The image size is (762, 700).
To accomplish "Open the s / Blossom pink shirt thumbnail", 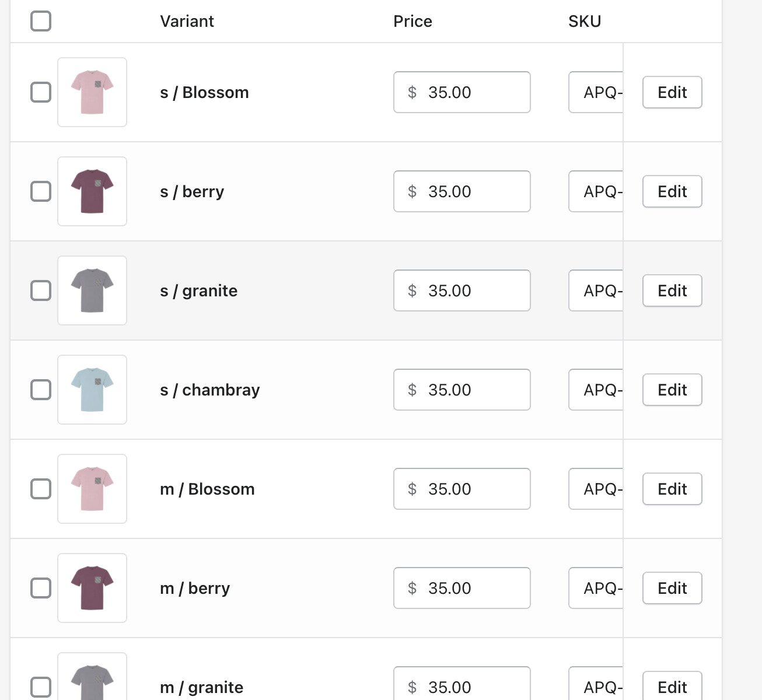I will (x=92, y=92).
